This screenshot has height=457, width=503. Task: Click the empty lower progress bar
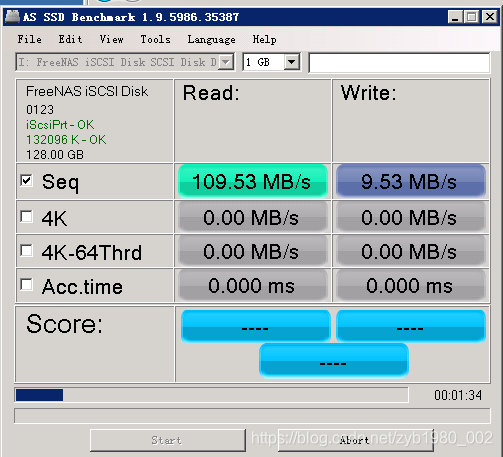tap(252, 416)
